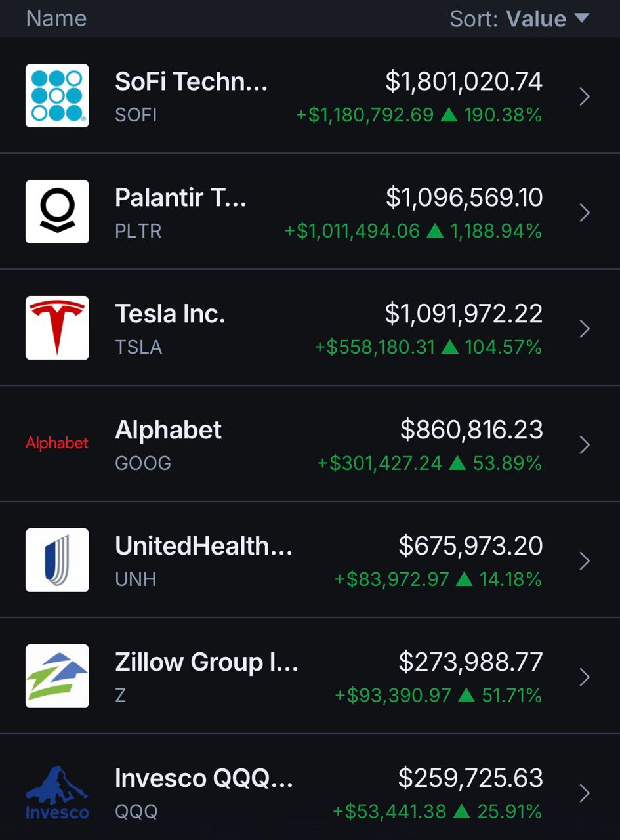This screenshot has height=840, width=620.
Task: Expand SoFi row using its chevron
Action: pyautogui.click(x=585, y=97)
